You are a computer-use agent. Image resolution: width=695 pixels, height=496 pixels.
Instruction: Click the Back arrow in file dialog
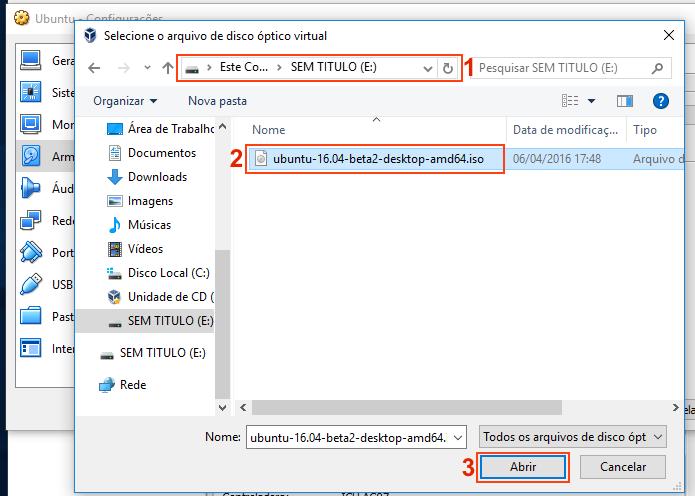click(94, 68)
